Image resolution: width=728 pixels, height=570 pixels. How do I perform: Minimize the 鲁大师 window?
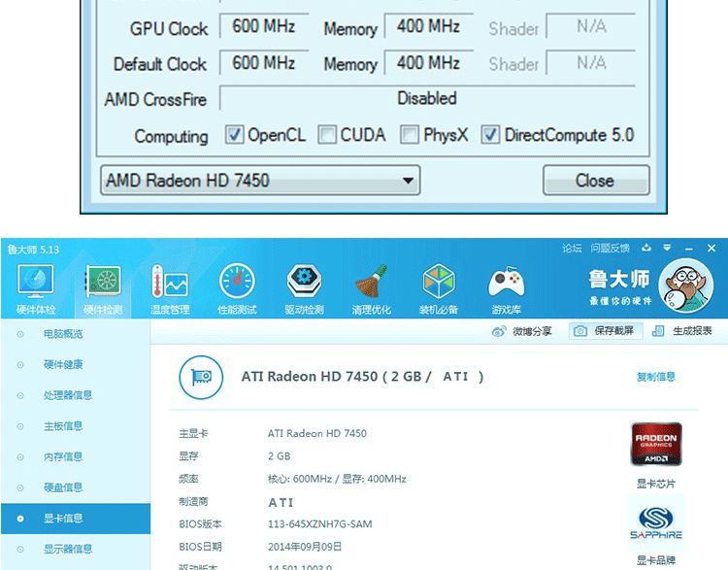click(x=689, y=249)
